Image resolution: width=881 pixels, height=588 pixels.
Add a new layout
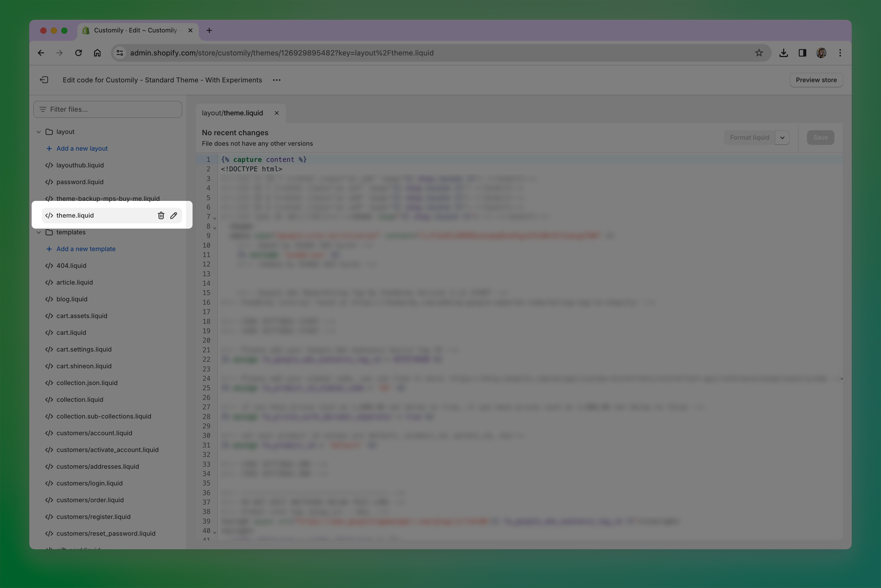[x=81, y=149]
